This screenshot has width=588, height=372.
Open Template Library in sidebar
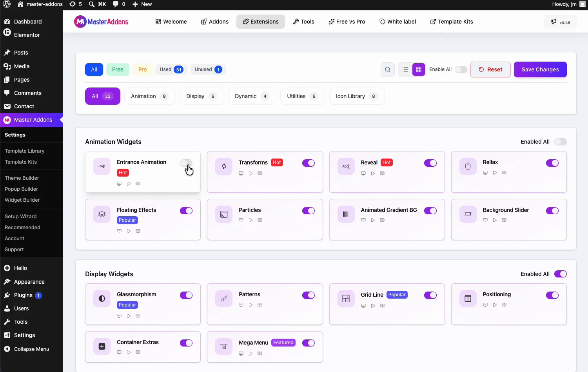25,151
